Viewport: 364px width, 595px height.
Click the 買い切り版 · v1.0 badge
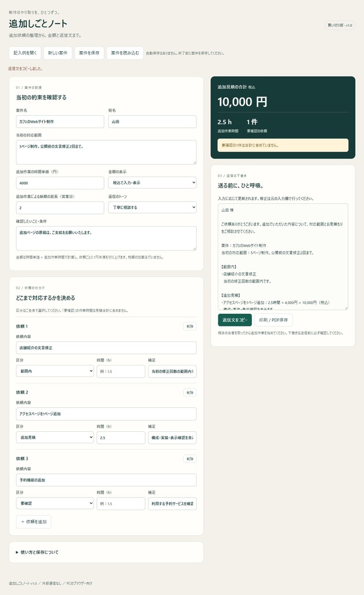coord(340,26)
